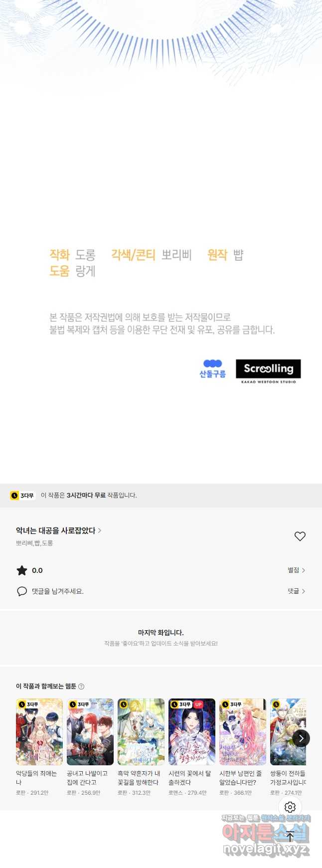Open the settings gear icon
This screenshot has width=322, height=868.
(x=290, y=807)
